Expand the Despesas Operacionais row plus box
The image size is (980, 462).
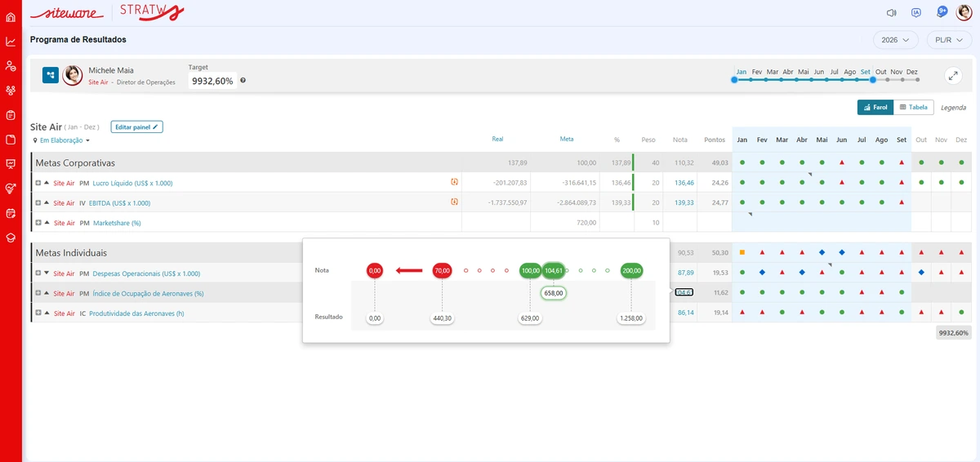38,273
